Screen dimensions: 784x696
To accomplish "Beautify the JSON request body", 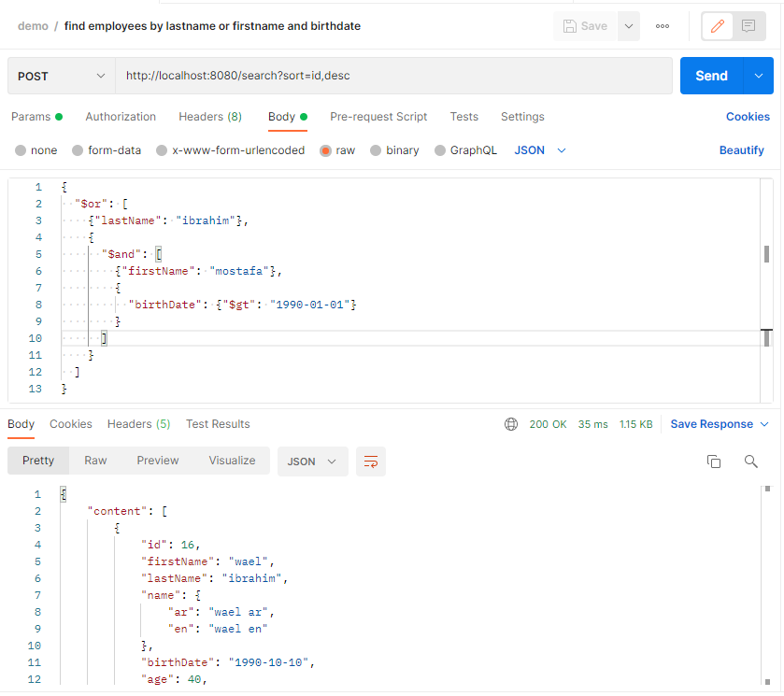I will [x=741, y=149].
